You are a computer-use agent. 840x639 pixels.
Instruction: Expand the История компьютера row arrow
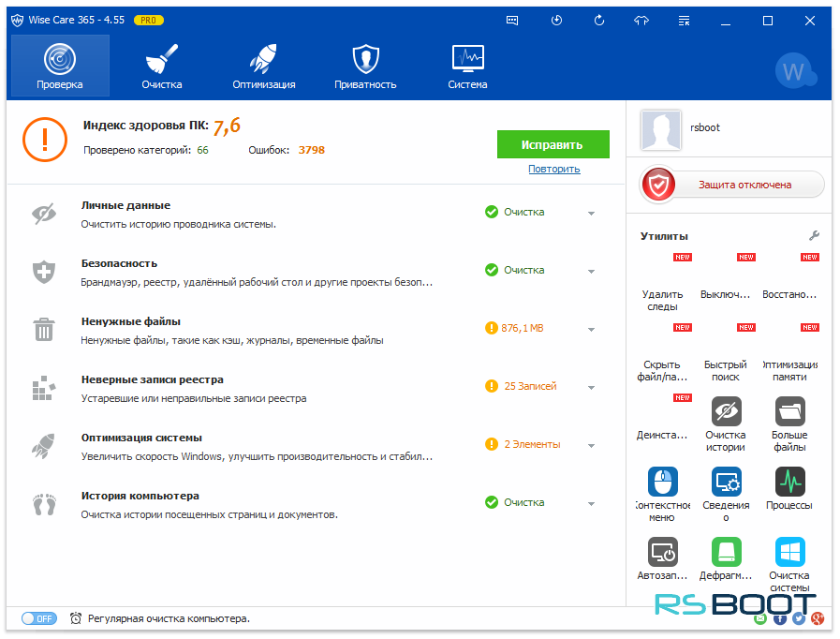click(592, 504)
